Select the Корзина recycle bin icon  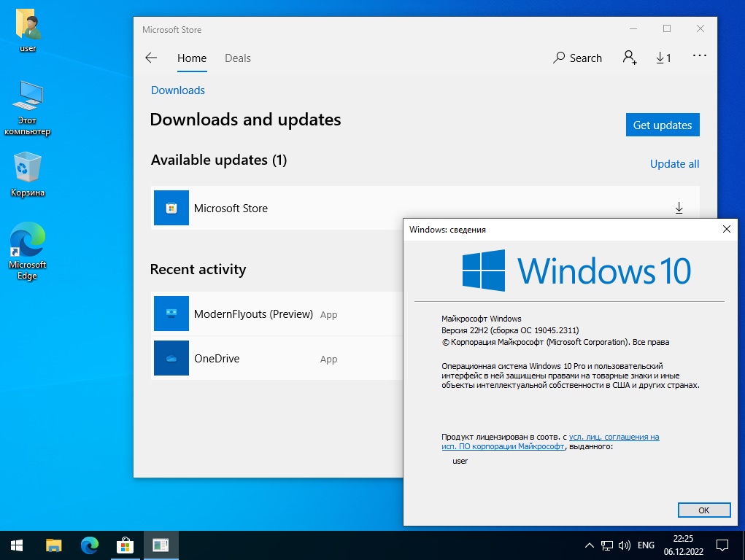(28, 174)
